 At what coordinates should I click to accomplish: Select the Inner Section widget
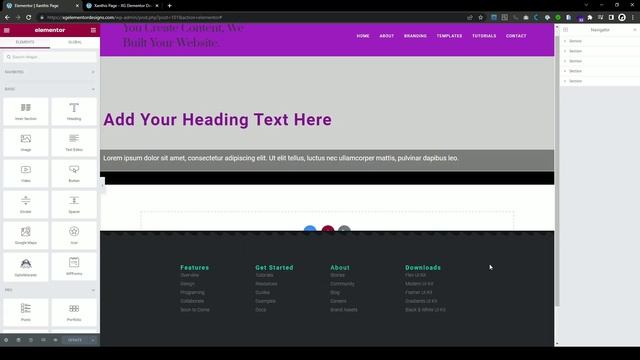click(x=26, y=111)
